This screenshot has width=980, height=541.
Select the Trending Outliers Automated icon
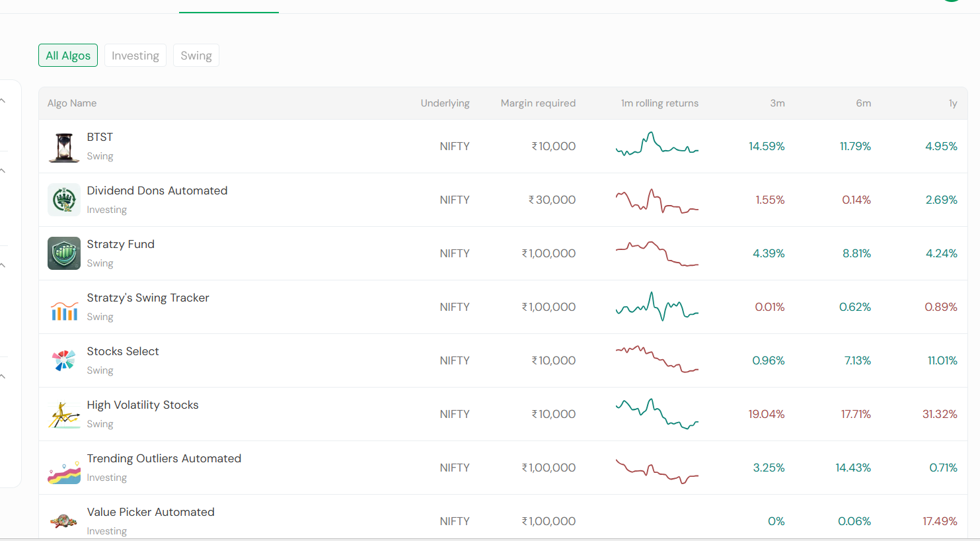tap(64, 468)
